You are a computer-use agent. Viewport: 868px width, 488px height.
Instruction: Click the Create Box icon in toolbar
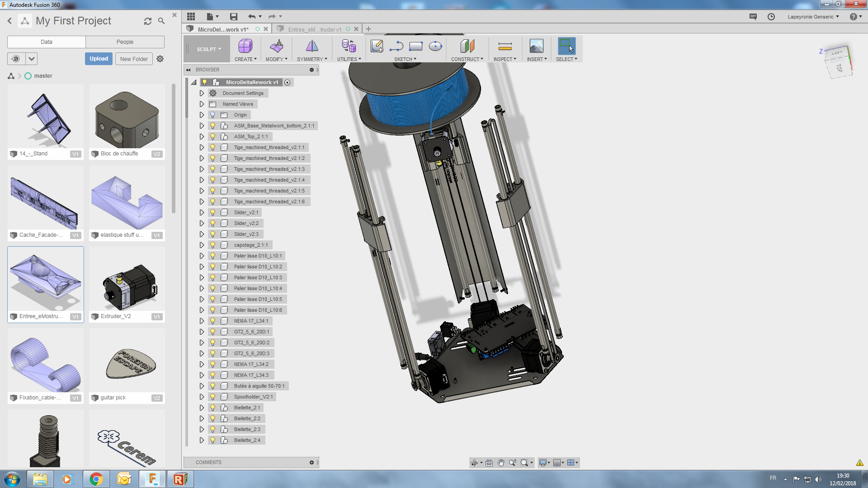245,46
